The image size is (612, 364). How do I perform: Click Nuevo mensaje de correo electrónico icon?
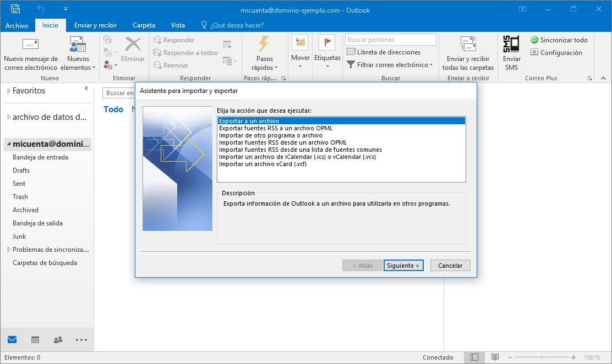(x=30, y=44)
